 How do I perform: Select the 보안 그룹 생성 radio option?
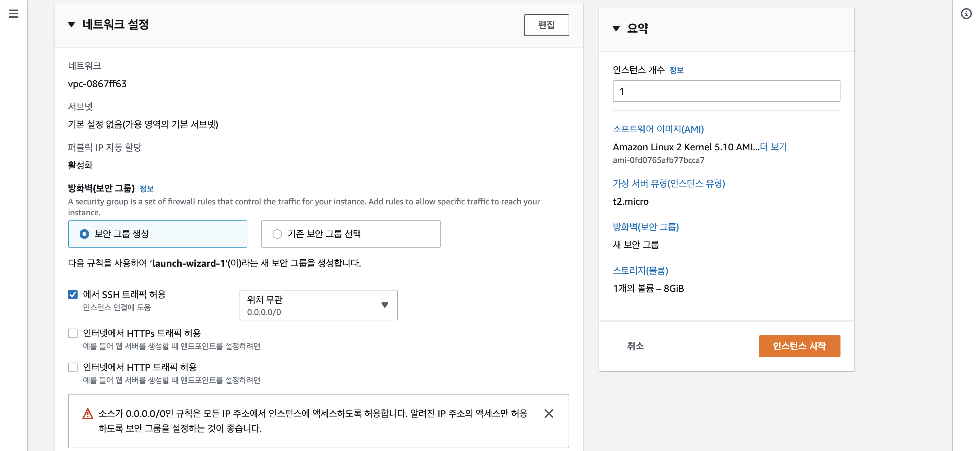(x=158, y=234)
